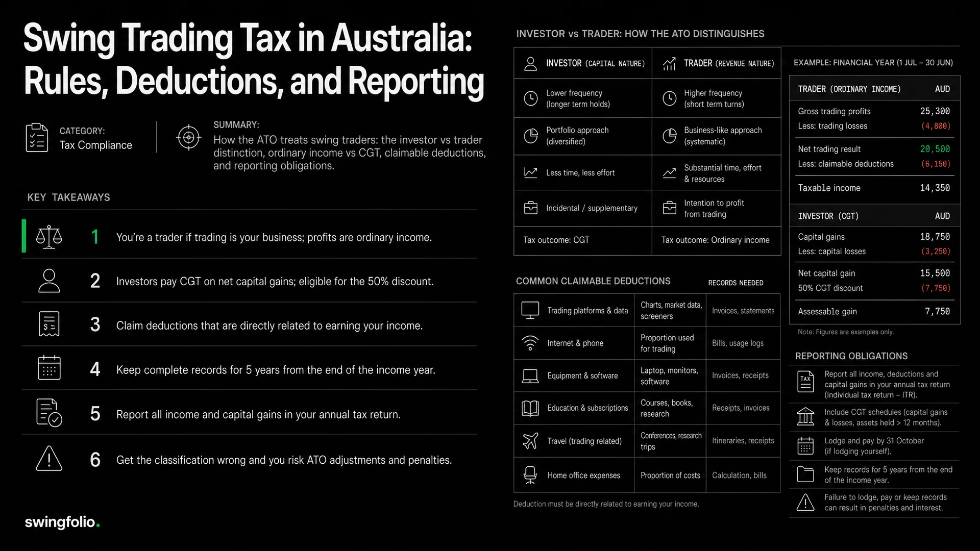The image size is (980, 551).
Task: Click the pie icon beside Business-like approach
Action: (669, 136)
